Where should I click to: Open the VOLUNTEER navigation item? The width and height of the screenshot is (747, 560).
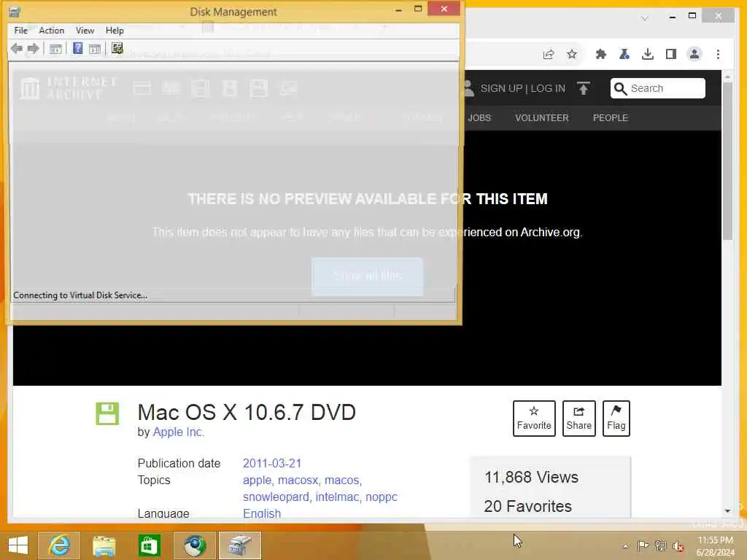pos(542,118)
